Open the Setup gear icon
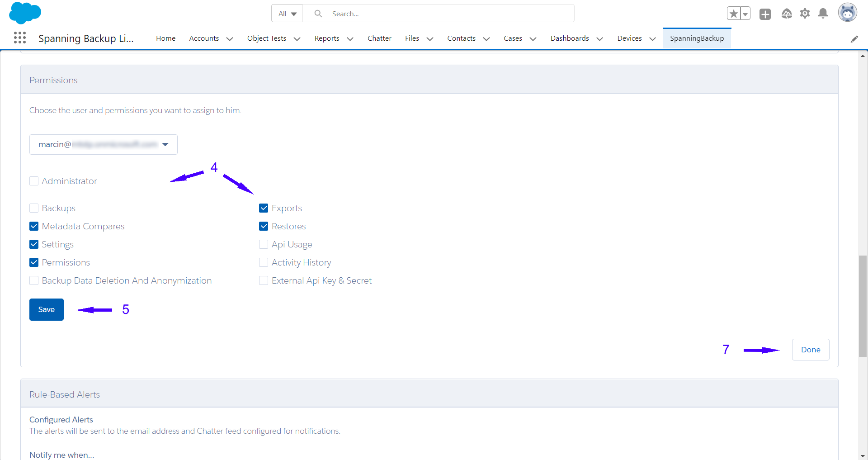This screenshot has width=868, height=460. pos(805,14)
